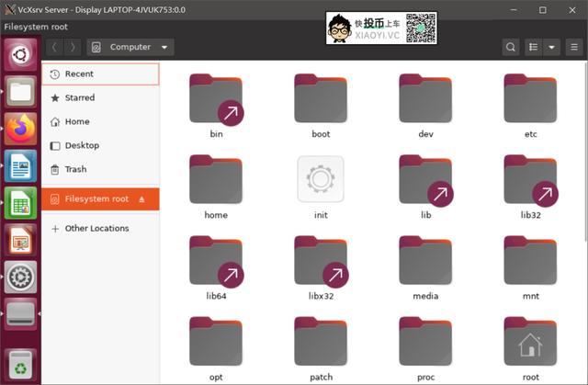The width and height of the screenshot is (588, 385).
Task: Open the proc folder
Action: [425, 342]
